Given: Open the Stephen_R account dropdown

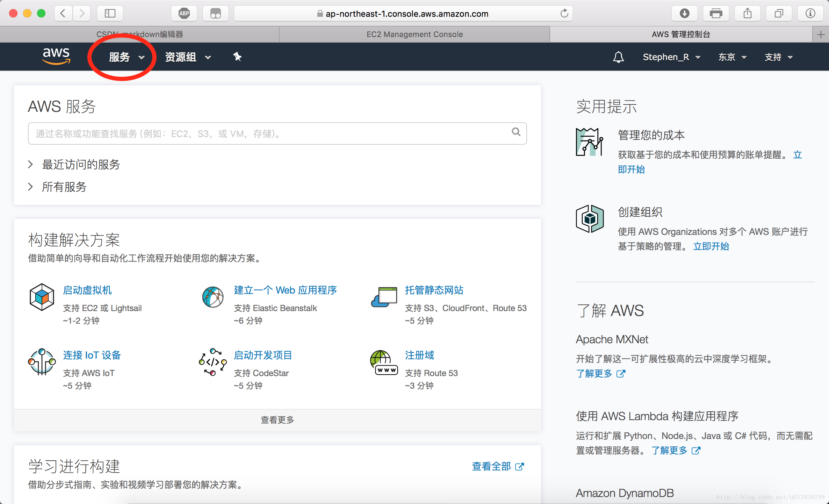Looking at the screenshot, I should [671, 57].
